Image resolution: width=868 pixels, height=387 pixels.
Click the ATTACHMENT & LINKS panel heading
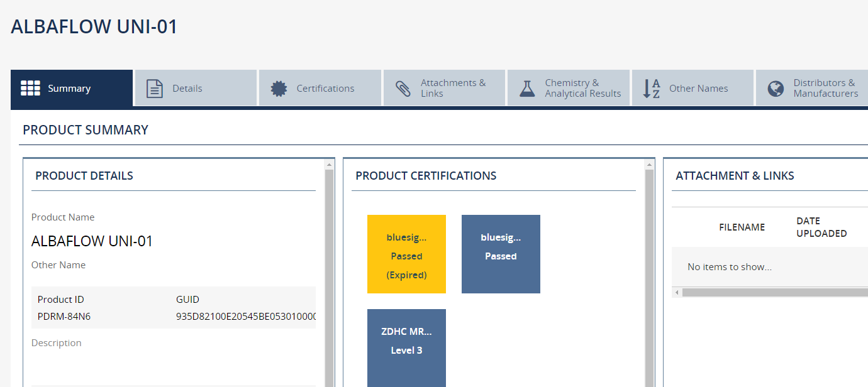pyautogui.click(x=735, y=176)
